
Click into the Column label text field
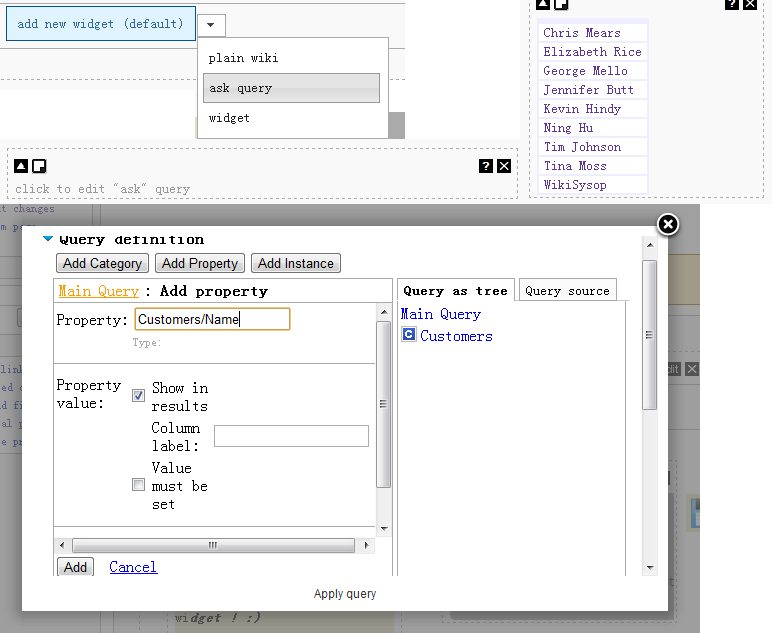click(x=291, y=436)
